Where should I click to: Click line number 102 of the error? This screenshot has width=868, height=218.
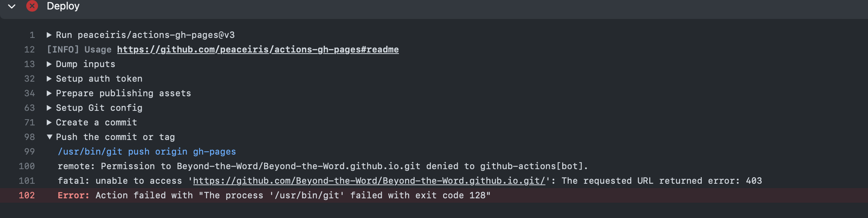point(27,195)
